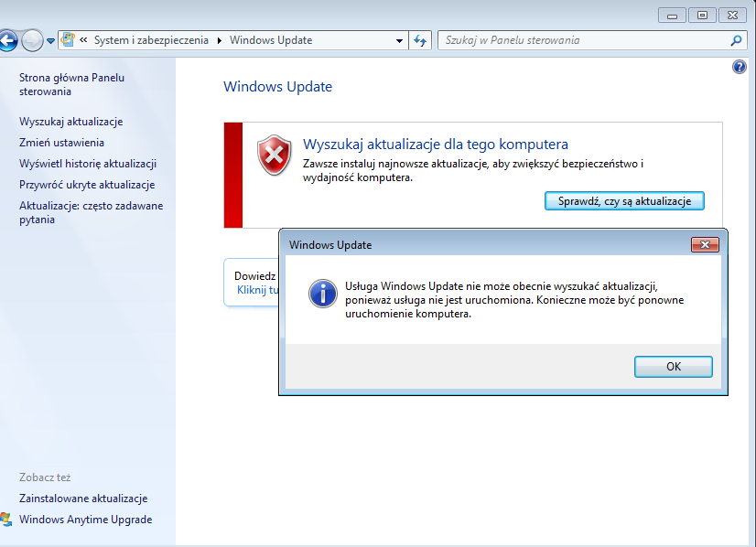Screen dimensions: 756x547
Task: Open Aktualizacje: często zadawane pytania
Action: coord(92,212)
